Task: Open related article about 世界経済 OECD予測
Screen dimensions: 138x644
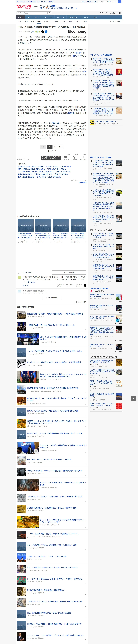Action: pos(44,166)
